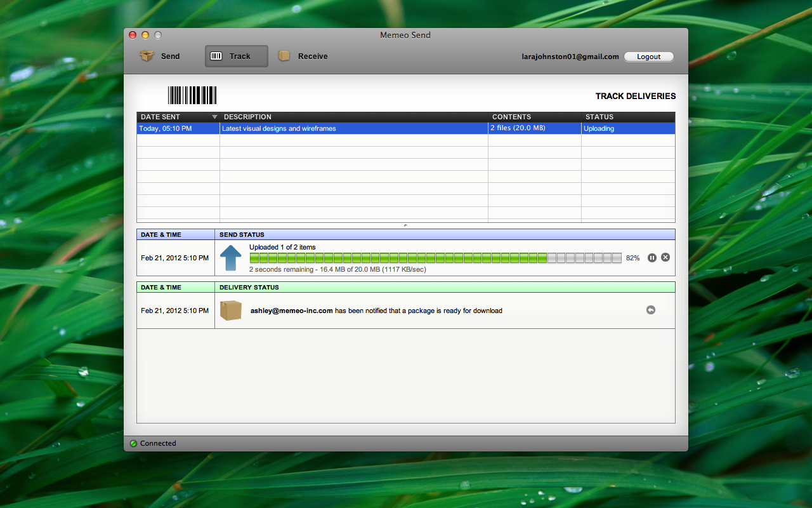Open the Send tab
The width and height of the screenshot is (812, 508).
pos(160,56)
